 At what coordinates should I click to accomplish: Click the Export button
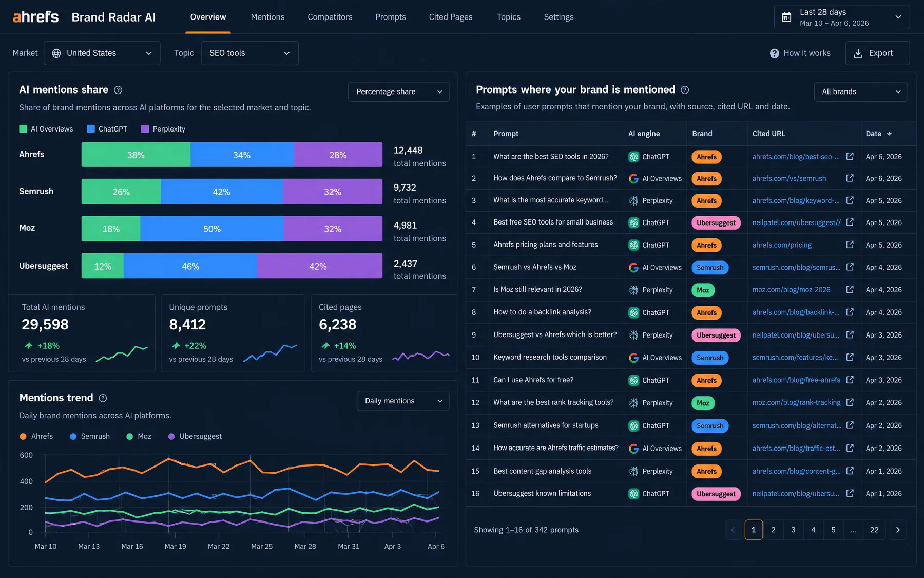(x=877, y=53)
